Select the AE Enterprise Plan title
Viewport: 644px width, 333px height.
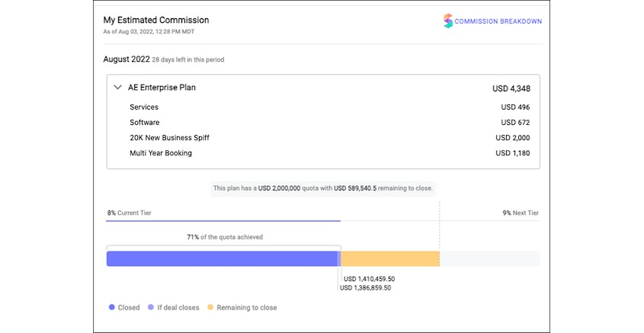tap(162, 88)
